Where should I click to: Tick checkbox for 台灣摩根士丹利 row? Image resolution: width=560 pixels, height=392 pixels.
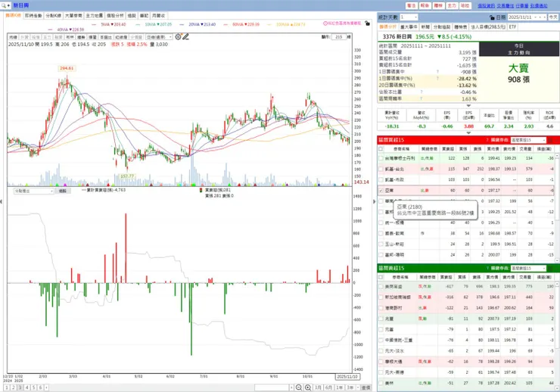381,158
